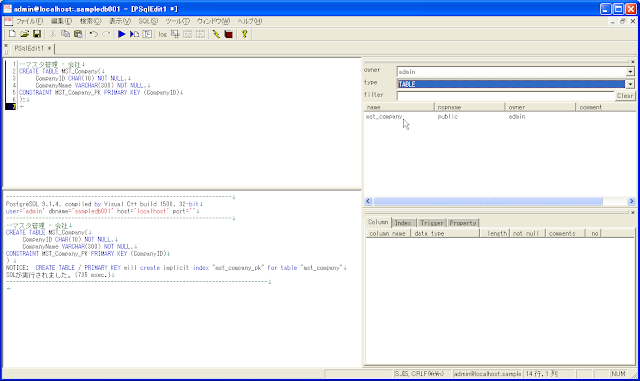Open the 編集(E) menu
The width and height of the screenshot is (640, 381).
(61, 21)
